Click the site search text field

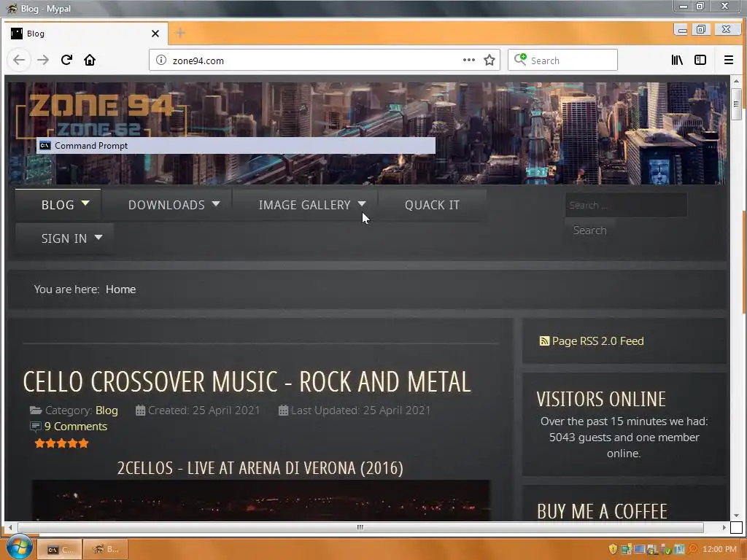[x=626, y=205]
